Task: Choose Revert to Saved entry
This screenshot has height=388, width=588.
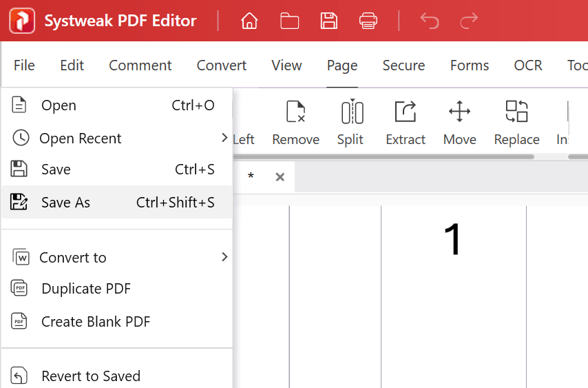Action: tap(116, 376)
